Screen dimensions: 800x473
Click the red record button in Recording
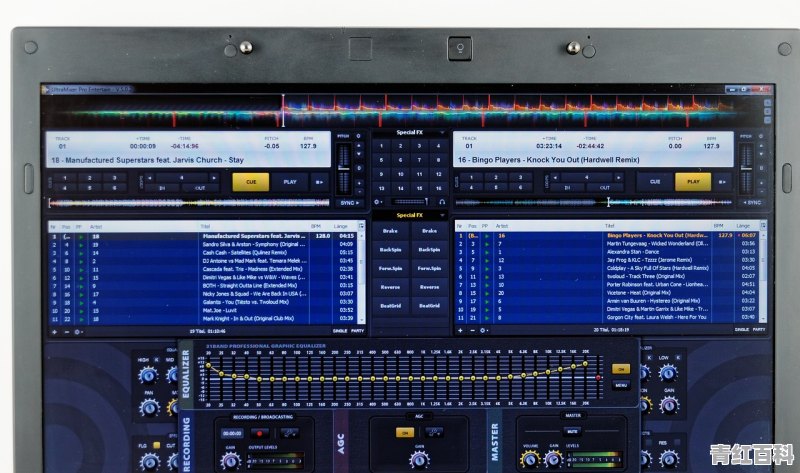259,434
